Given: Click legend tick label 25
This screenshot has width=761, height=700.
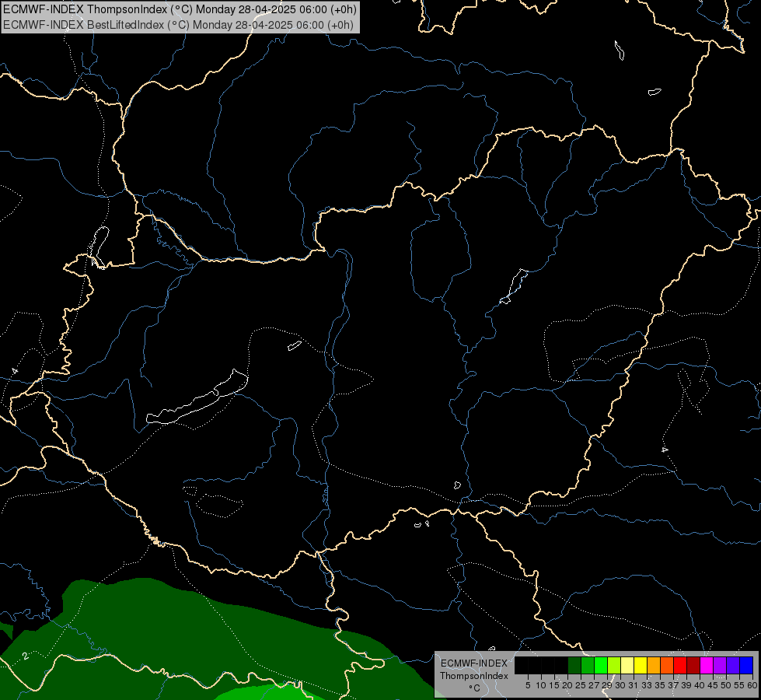Looking at the screenshot, I should (x=581, y=685).
